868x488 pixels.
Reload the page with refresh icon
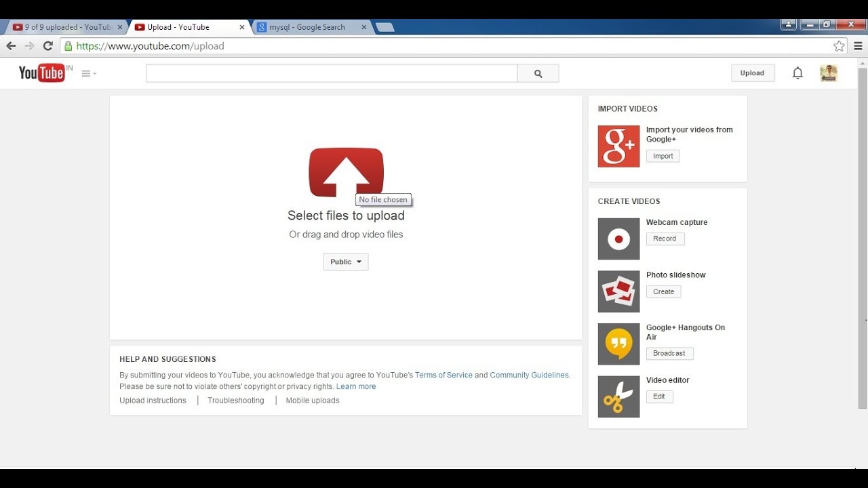pyautogui.click(x=47, y=46)
